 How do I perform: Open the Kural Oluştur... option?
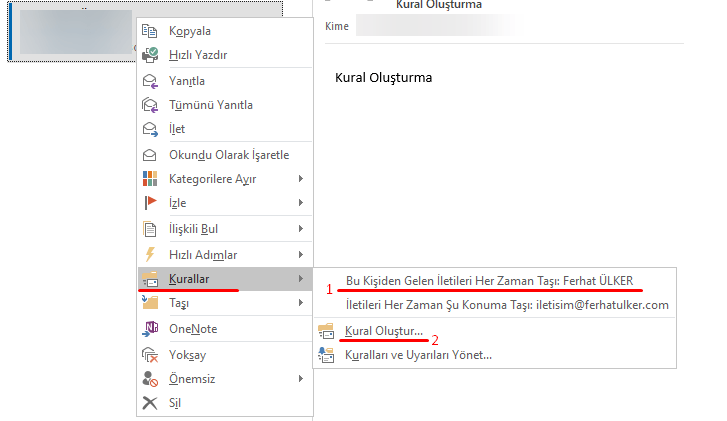point(383,331)
